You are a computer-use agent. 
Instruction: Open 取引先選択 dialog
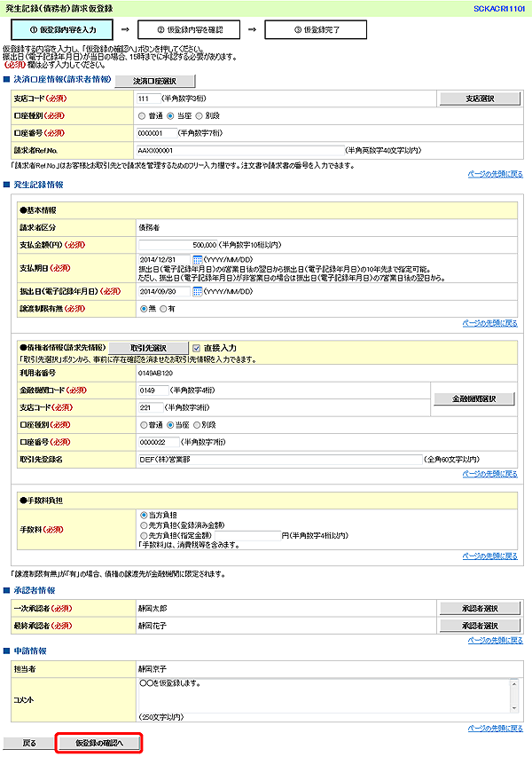pyautogui.click(x=149, y=348)
